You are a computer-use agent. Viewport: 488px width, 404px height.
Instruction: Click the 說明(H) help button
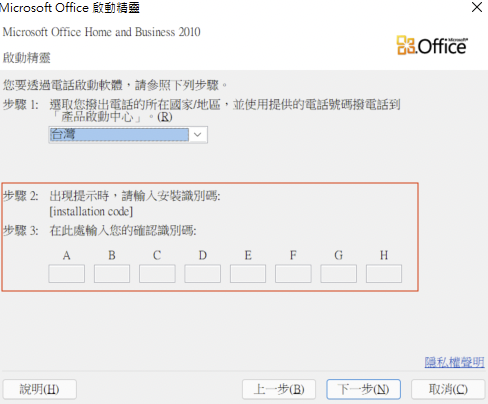(40, 389)
